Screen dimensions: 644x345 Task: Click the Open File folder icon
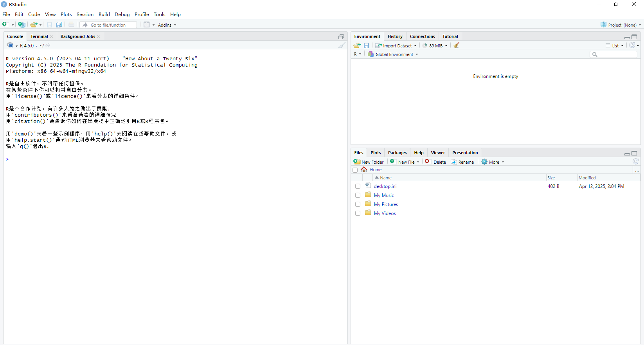tap(34, 25)
